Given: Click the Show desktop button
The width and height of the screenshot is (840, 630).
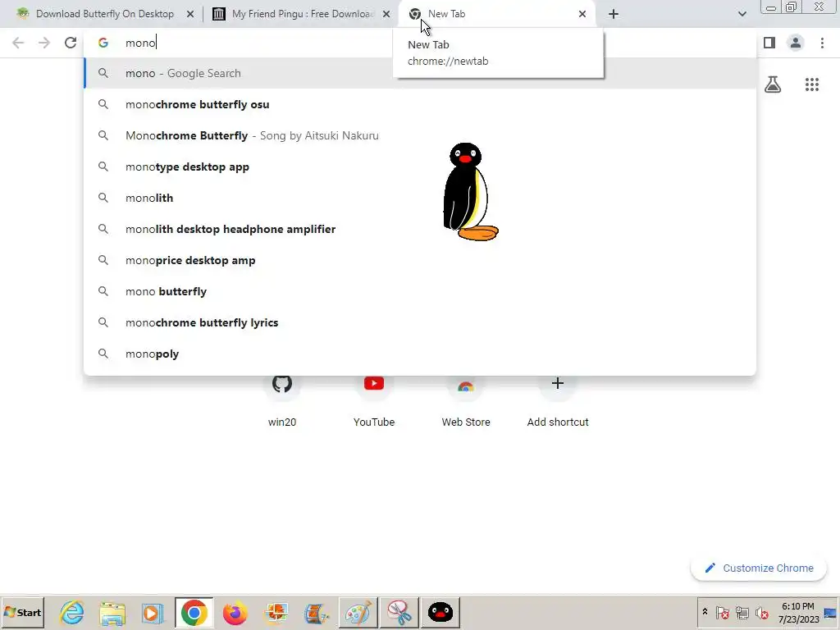Looking at the screenshot, I should [x=831, y=612].
